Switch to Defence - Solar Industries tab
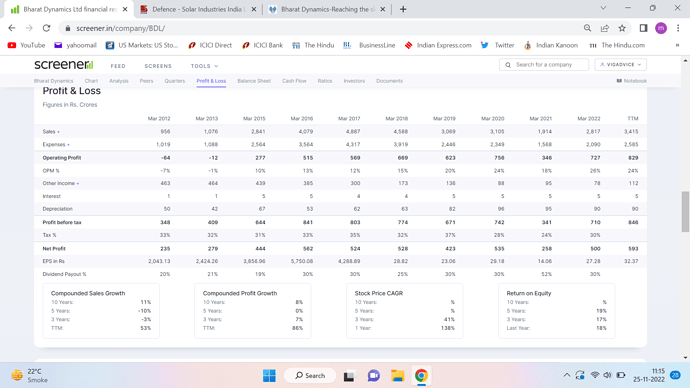This screenshot has height=388, width=690. tap(198, 9)
